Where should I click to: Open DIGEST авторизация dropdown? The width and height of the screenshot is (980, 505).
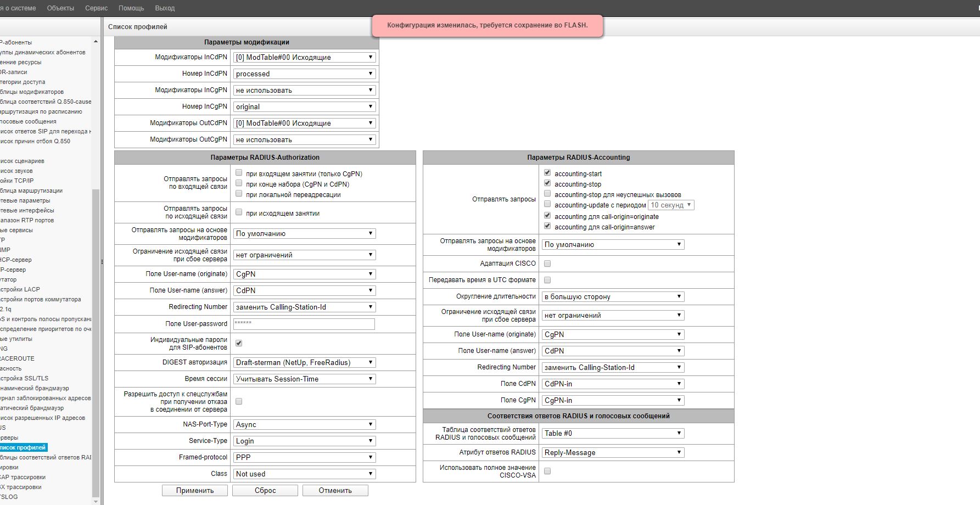tap(304, 362)
